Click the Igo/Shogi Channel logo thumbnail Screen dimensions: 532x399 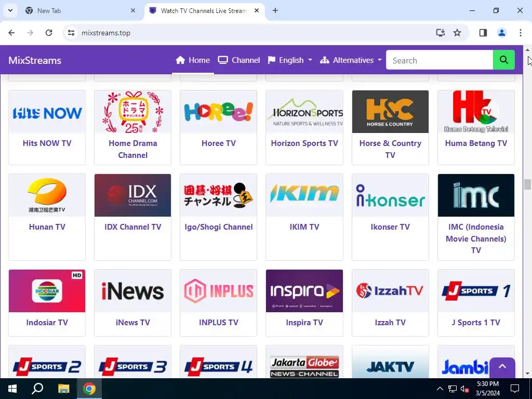pyautogui.click(x=219, y=195)
